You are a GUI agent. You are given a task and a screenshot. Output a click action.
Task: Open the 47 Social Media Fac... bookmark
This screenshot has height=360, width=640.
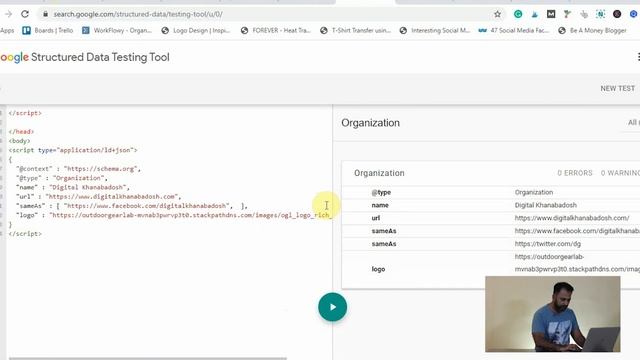click(x=514, y=30)
